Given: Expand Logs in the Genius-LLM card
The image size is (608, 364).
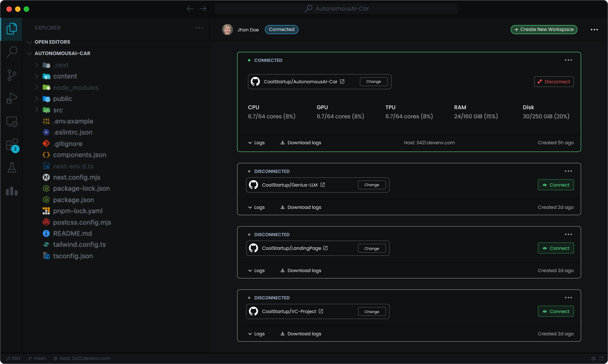Looking at the screenshot, I should pyautogui.click(x=256, y=207).
